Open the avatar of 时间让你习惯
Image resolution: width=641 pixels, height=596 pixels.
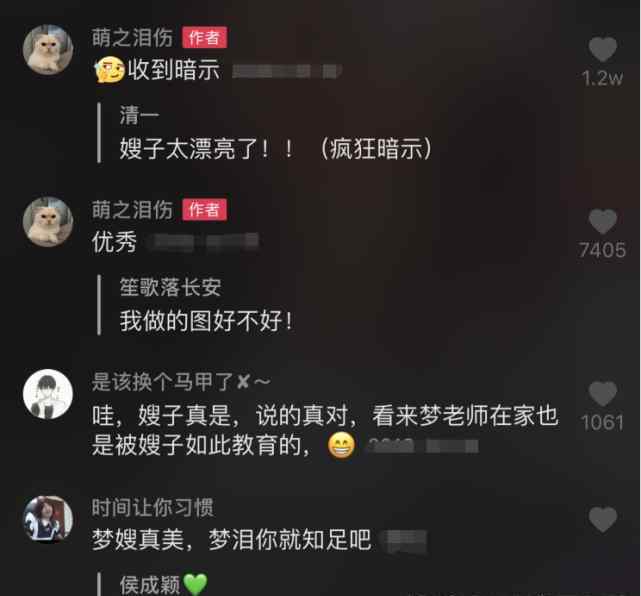pos(48,520)
